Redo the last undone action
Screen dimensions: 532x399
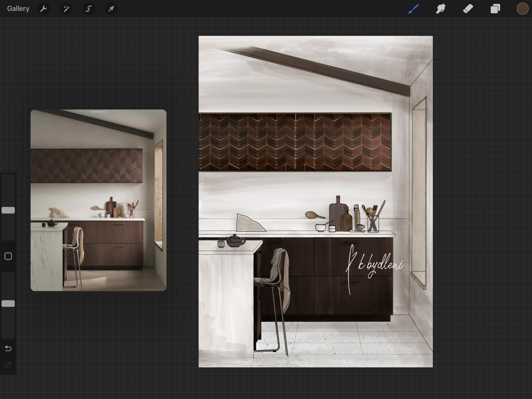tap(8, 364)
